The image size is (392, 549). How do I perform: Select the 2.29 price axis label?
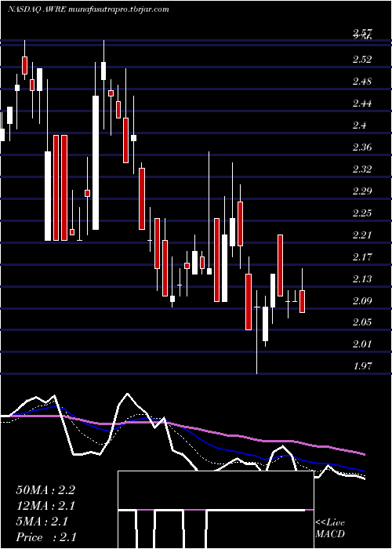coord(362,191)
